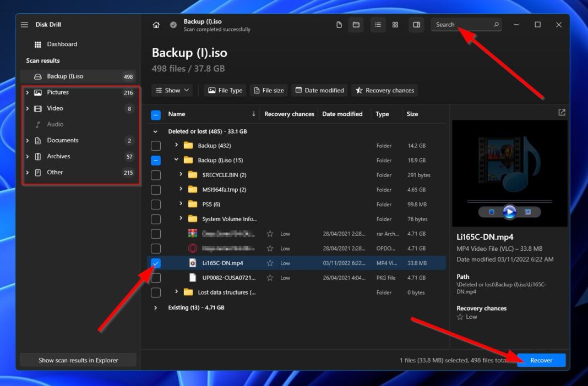Click the Recover button

[x=541, y=360]
